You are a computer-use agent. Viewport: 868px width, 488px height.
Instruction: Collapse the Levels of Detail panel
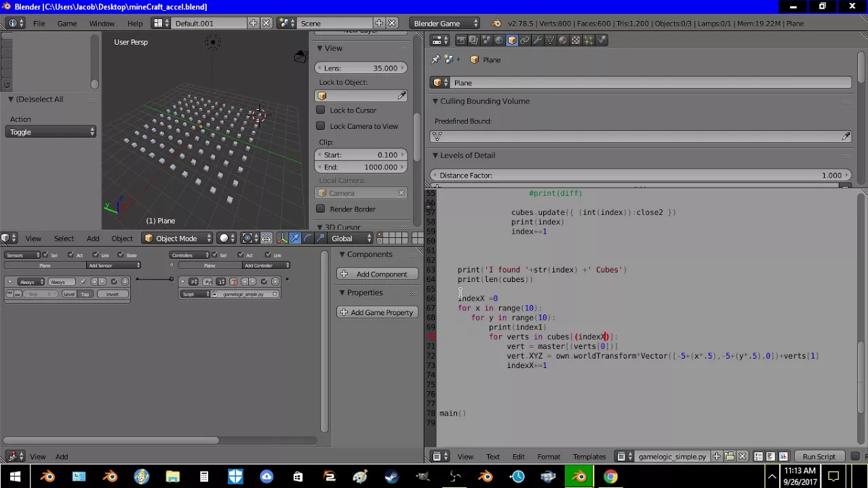pyautogui.click(x=435, y=155)
